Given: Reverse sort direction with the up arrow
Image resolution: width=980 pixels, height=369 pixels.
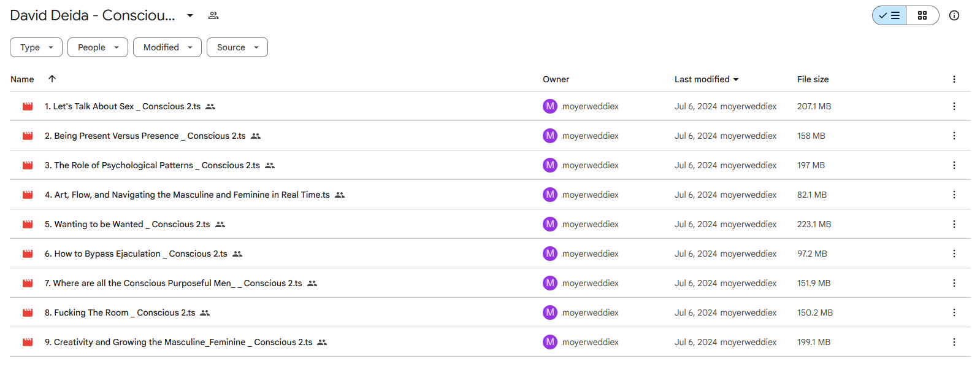Looking at the screenshot, I should coord(52,79).
